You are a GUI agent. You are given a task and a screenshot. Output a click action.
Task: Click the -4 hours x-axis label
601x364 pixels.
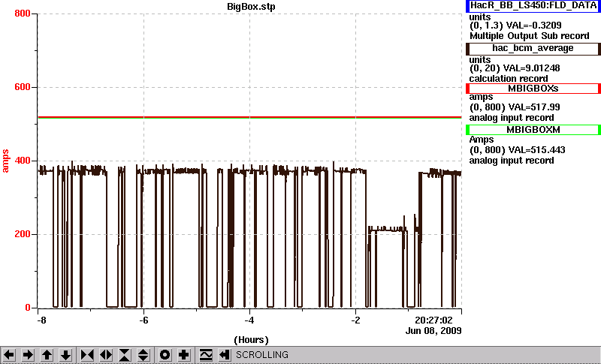click(x=249, y=320)
